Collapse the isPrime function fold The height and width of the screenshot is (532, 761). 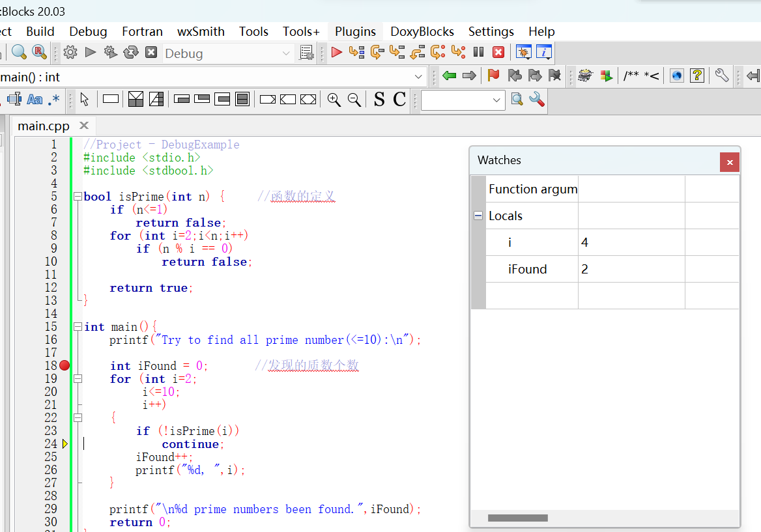pyautogui.click(x=78, y=197)
